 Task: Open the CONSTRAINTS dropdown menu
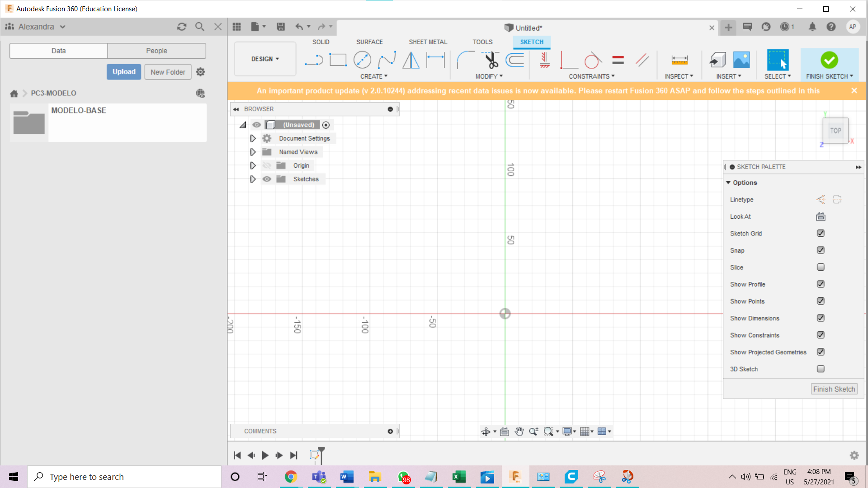click(x=591, y=76)
